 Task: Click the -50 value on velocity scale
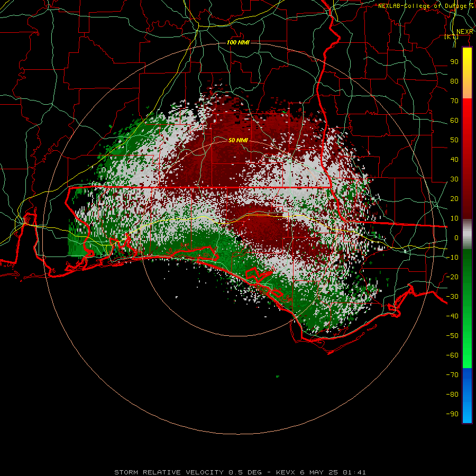(x=452, y=336)
